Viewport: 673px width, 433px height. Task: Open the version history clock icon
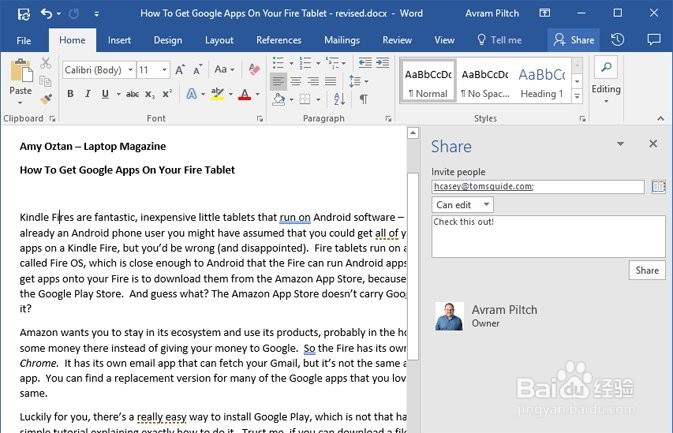(617, 40)
